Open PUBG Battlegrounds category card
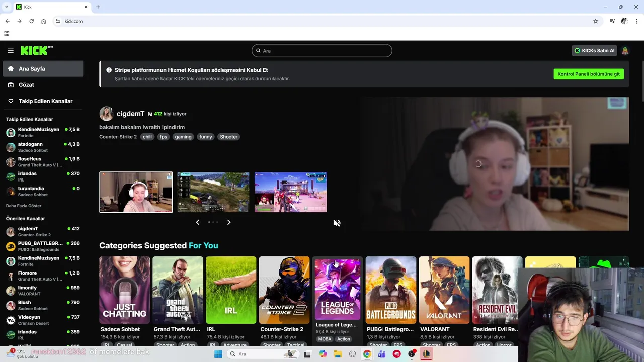This screenshot has height=362, width=644. [391, 290]
